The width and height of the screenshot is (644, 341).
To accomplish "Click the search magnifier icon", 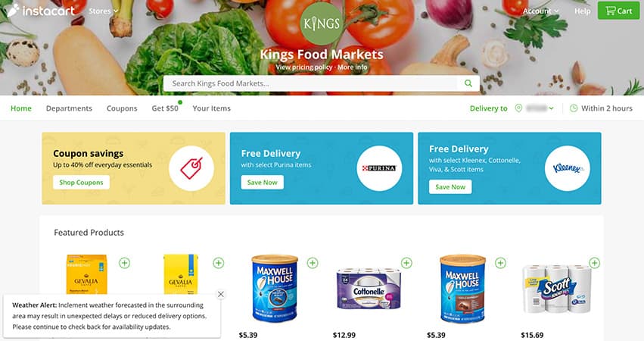I will [468, 83].
